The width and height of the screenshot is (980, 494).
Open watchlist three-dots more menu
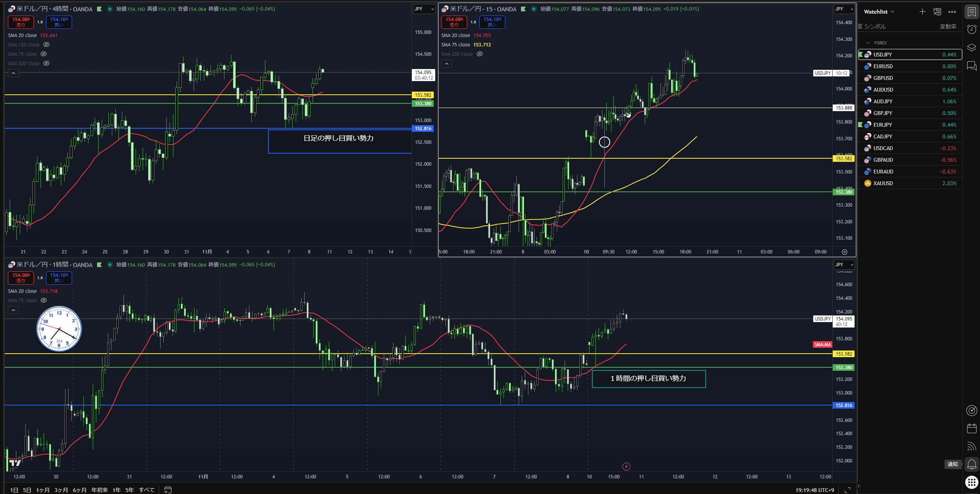[x=952, y=12]
